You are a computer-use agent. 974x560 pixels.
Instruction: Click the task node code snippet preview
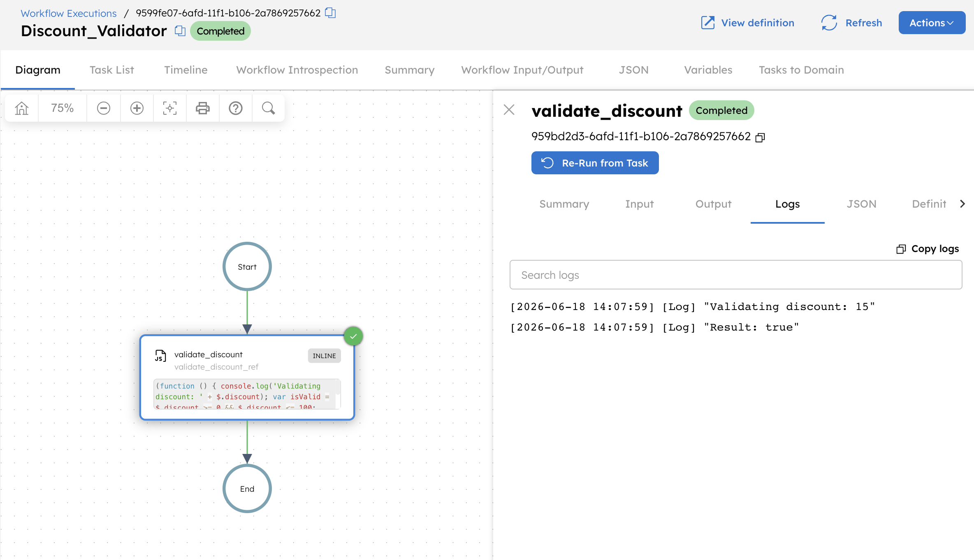247,394
